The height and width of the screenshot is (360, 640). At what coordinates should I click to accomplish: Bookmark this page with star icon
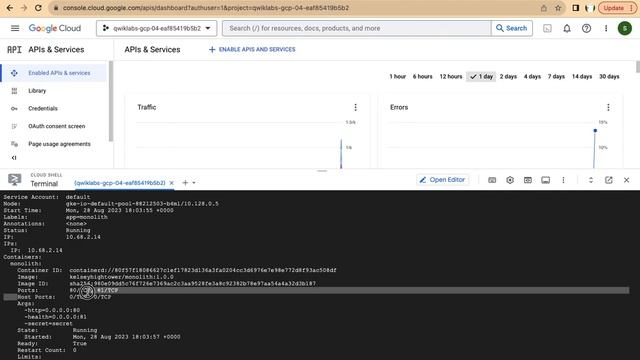point(558,8)
